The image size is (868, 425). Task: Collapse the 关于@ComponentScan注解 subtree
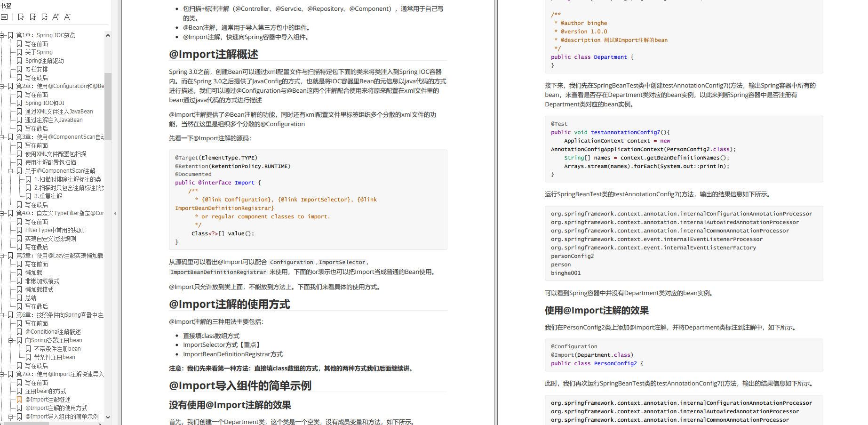click(x=11, y=171)
